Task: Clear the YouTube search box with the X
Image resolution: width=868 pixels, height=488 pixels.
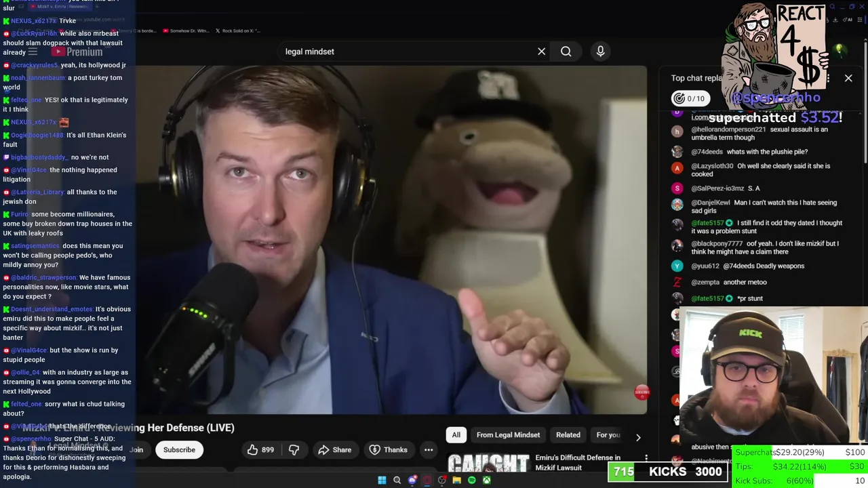Action: (x=541, y=52)
